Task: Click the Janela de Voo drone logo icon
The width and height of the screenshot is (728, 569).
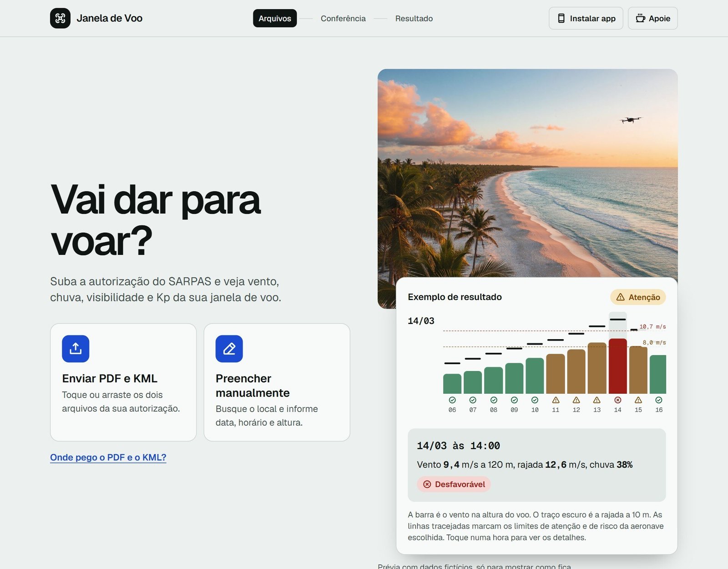Action: click(60, 18)
